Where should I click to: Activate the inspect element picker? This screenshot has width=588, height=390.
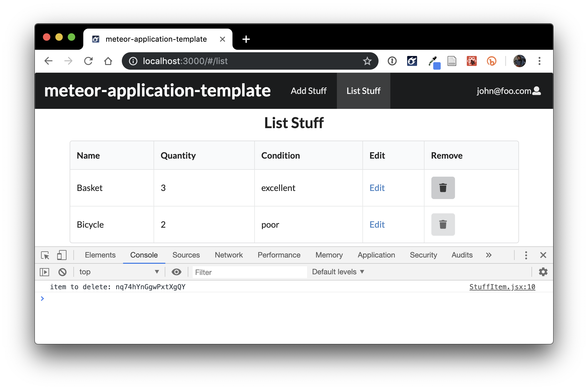[x=45, y=255]
